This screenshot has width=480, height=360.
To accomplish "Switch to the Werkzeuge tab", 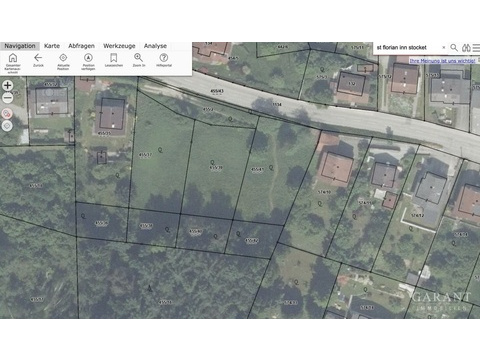I will 119,46.
